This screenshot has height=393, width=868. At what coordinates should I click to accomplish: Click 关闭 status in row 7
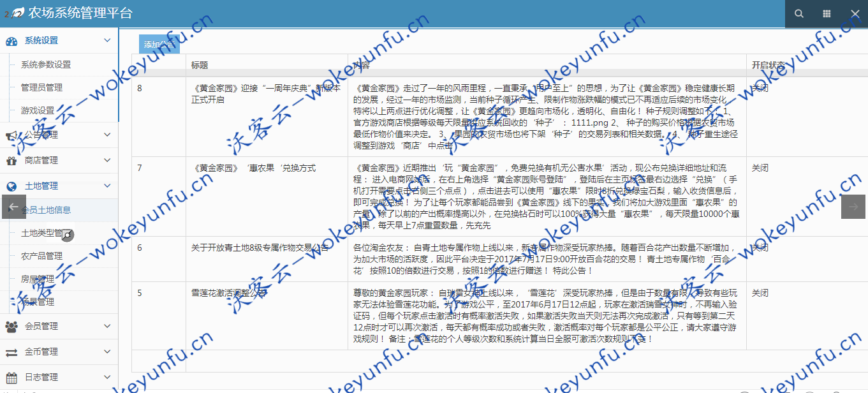(x=760, y=168)
